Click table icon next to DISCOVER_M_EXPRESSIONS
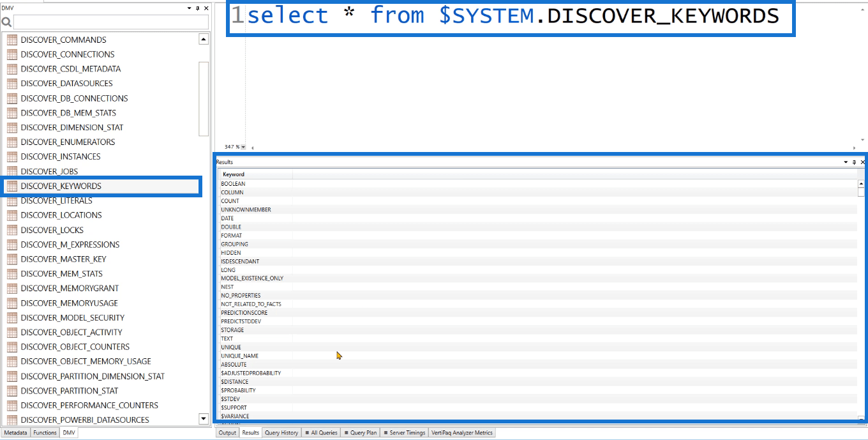 click(x=12, y=245)
